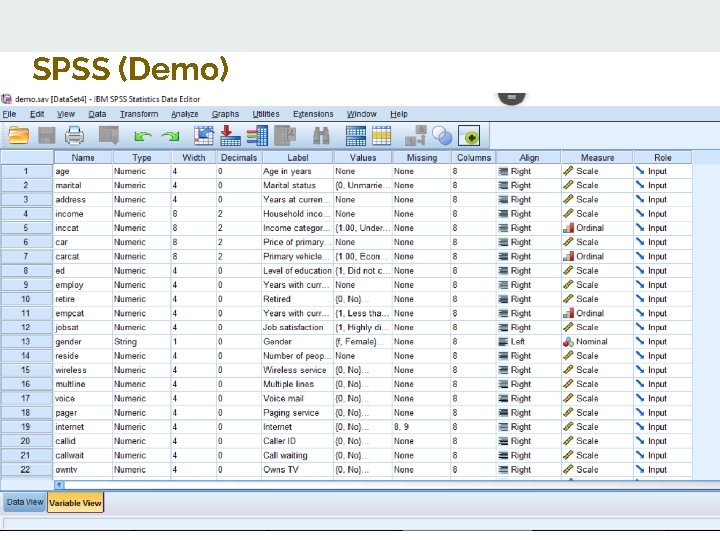Click the Nominal measure cell for gender

[x=597, y=342]
